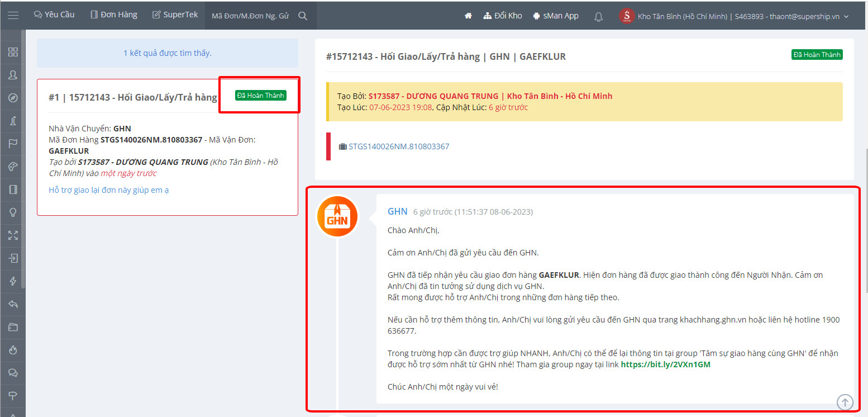
Task: Click the user profile sidebar icon
Action: coord(13,75)
